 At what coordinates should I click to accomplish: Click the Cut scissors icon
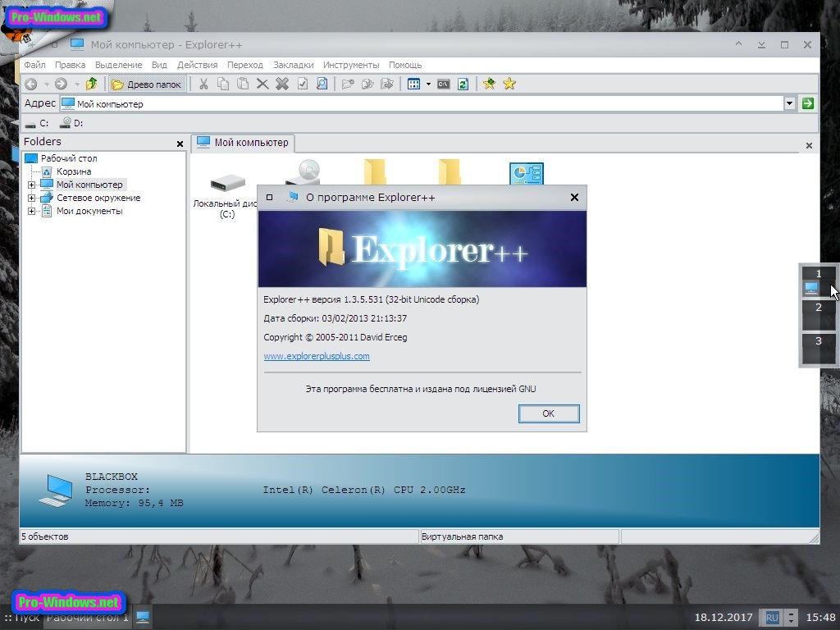point(203,84)
